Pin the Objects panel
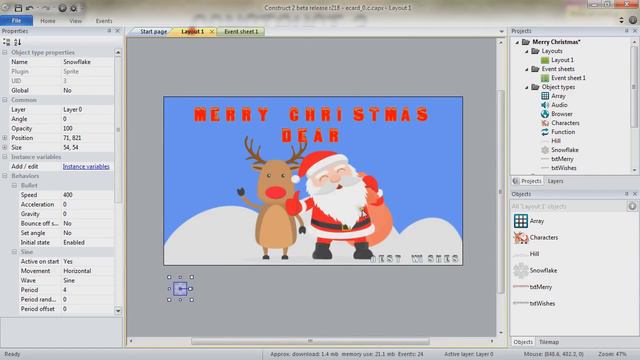This screenshot has height=360, width=640. coord(627,194)
